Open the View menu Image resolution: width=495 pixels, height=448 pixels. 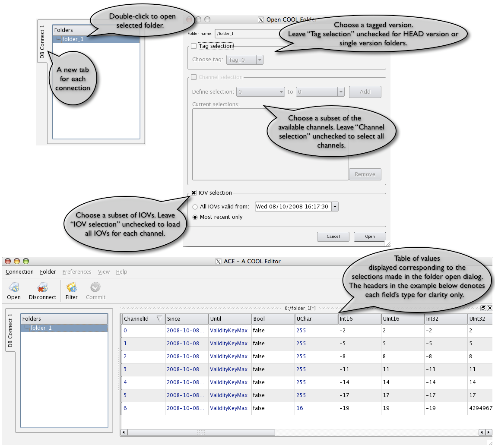[104, 271]
